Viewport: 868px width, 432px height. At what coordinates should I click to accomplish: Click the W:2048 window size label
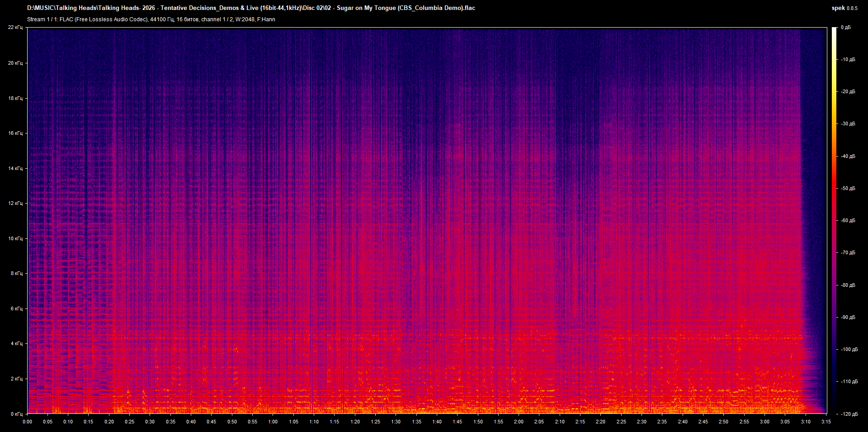point(245,19)
